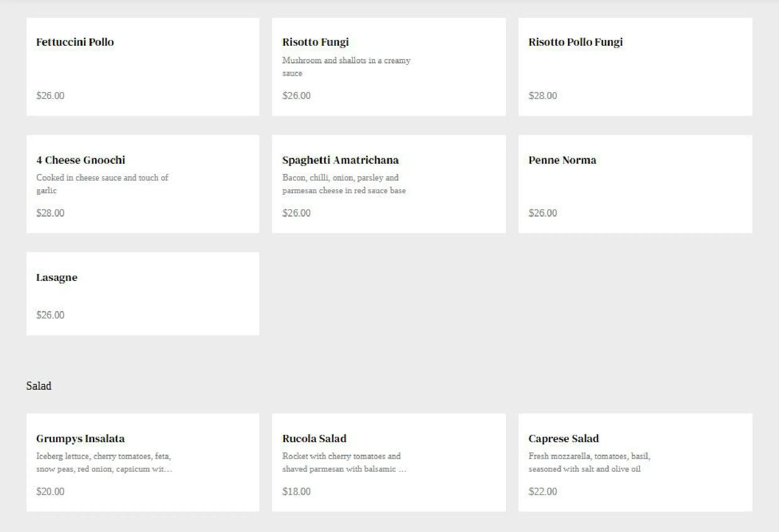Click the Spaghetti Amatrichana ingredients description

click(344, 184)
